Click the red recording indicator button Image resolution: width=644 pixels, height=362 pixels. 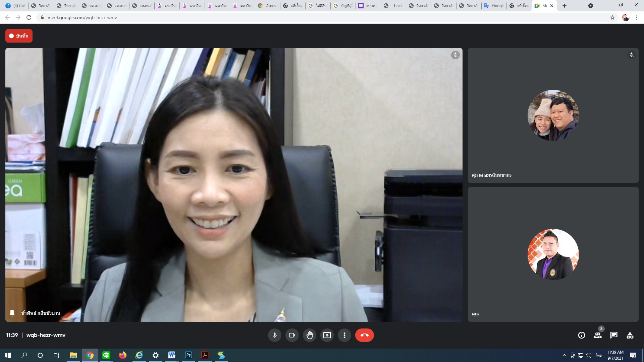pos(19,36)
